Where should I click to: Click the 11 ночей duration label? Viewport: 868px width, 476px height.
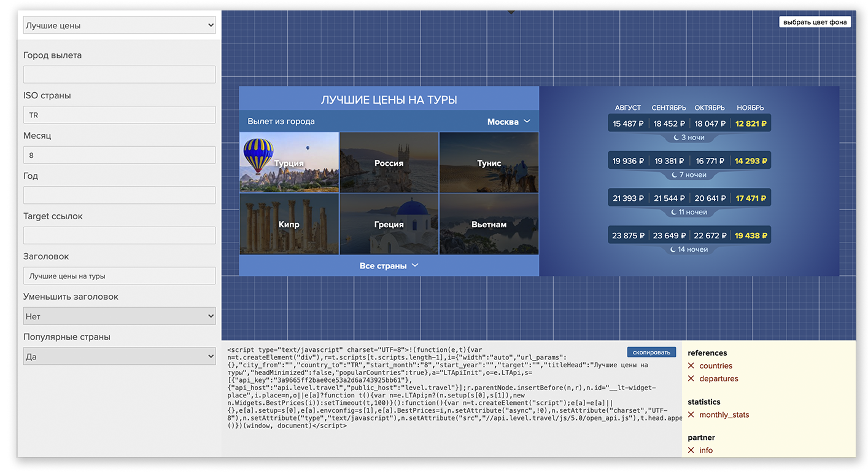[688, 212]
